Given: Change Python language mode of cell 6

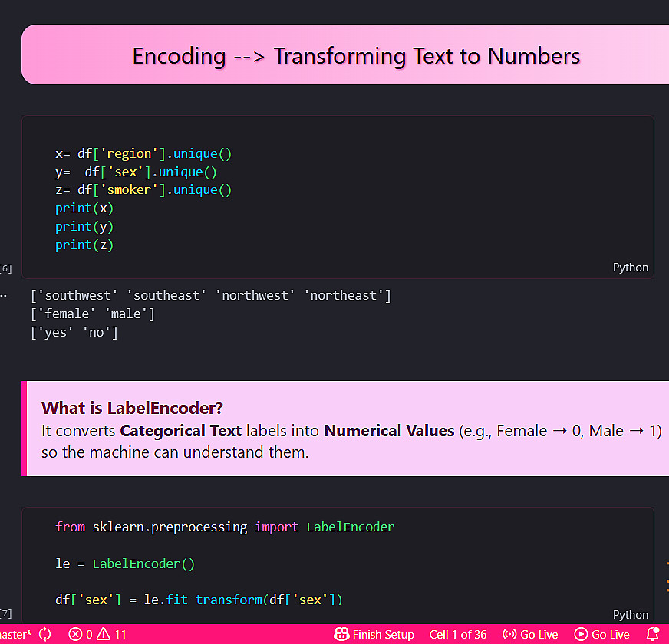Looking at the screenshot, I should (x=630, y=268).
